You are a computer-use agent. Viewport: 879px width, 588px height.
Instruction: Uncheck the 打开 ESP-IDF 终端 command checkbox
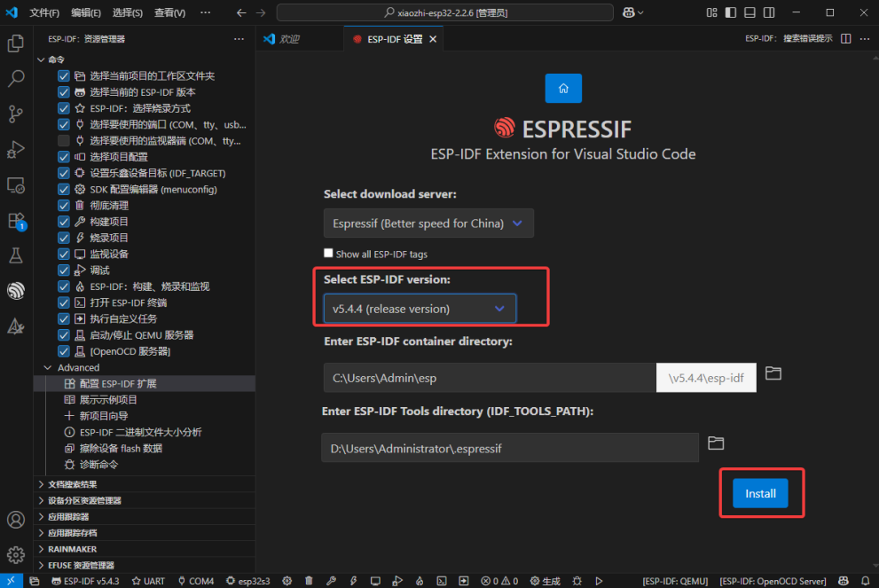64,302
